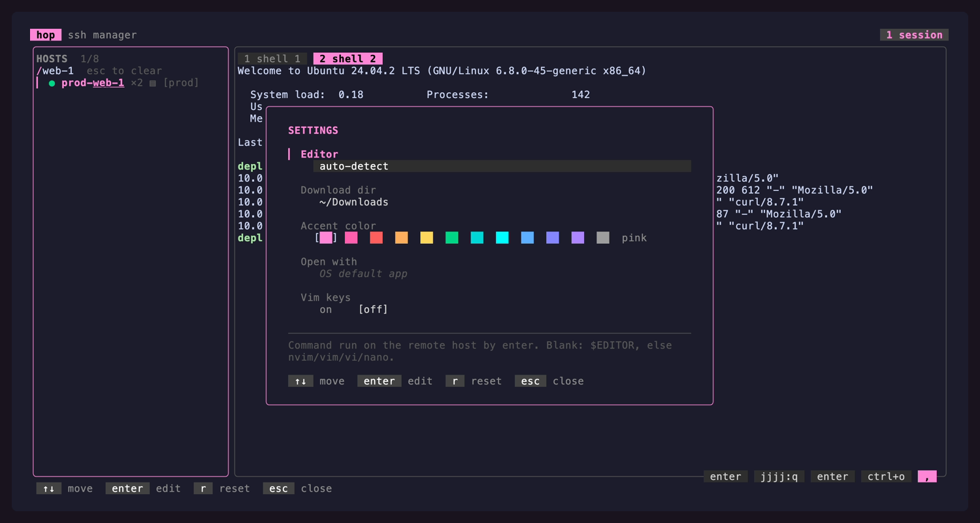
Task: Click the ~/Downloads directory value
Action: point(354,202)
